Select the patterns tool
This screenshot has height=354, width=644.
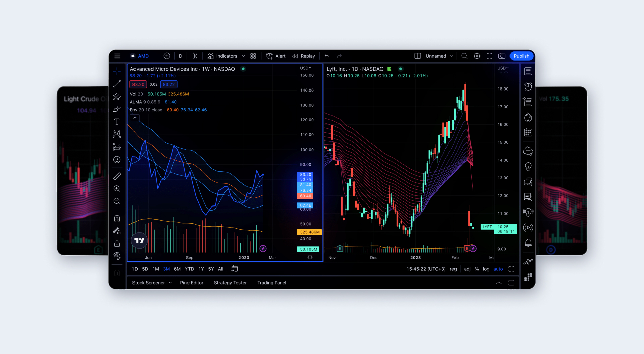pyautogui.click(x=117, y=134)
